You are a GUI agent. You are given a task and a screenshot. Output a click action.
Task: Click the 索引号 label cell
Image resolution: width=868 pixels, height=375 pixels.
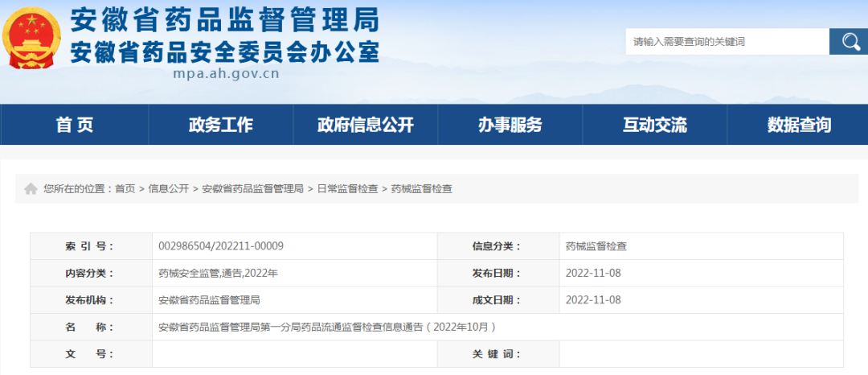click(92, 246)
